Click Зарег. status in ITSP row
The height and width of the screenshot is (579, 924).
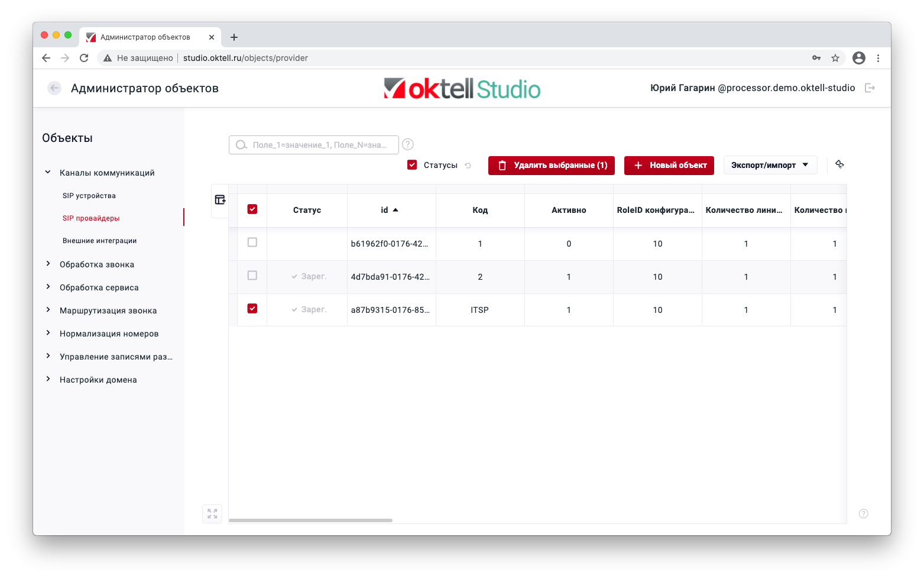tap(309, 309)
